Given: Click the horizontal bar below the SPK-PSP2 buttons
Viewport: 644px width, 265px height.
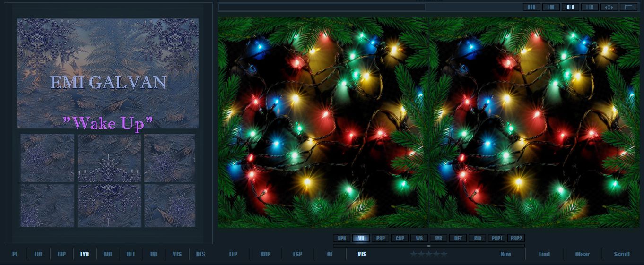Looking at the screenshot, I should [x=429, y=246].
